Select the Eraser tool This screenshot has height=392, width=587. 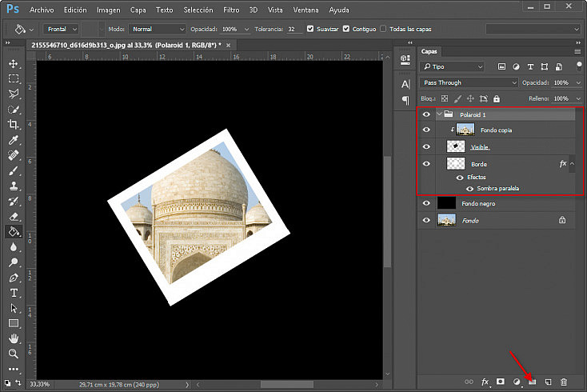[14, 217]
